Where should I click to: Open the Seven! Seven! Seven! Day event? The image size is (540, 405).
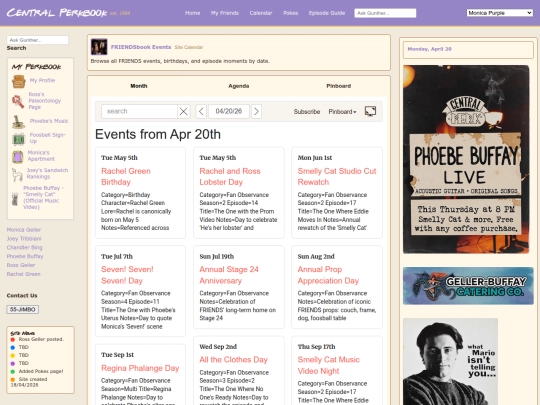point(127,275)
